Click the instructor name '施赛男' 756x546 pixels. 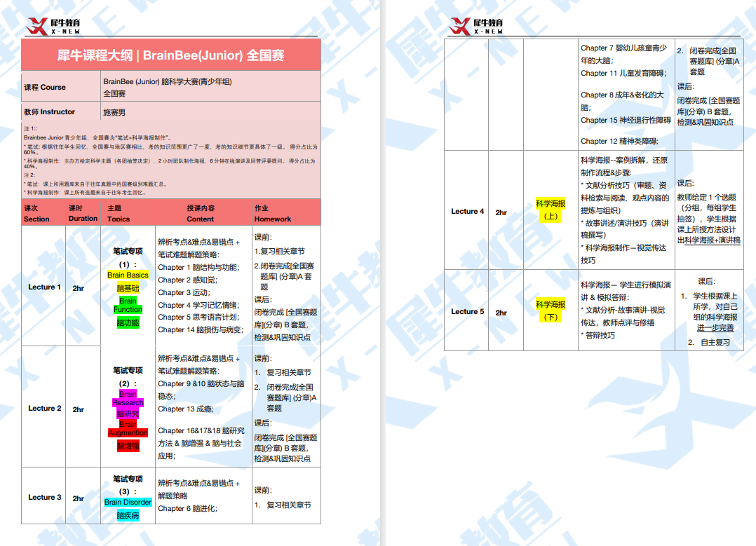114,112
